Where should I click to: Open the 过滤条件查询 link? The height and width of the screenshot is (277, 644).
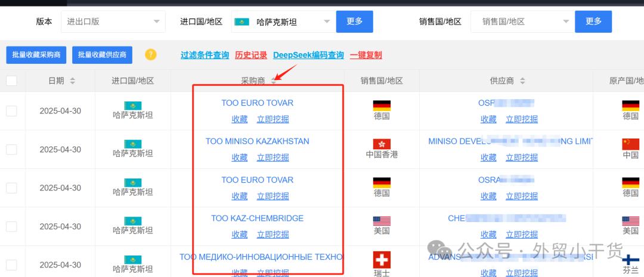[205, 55]
